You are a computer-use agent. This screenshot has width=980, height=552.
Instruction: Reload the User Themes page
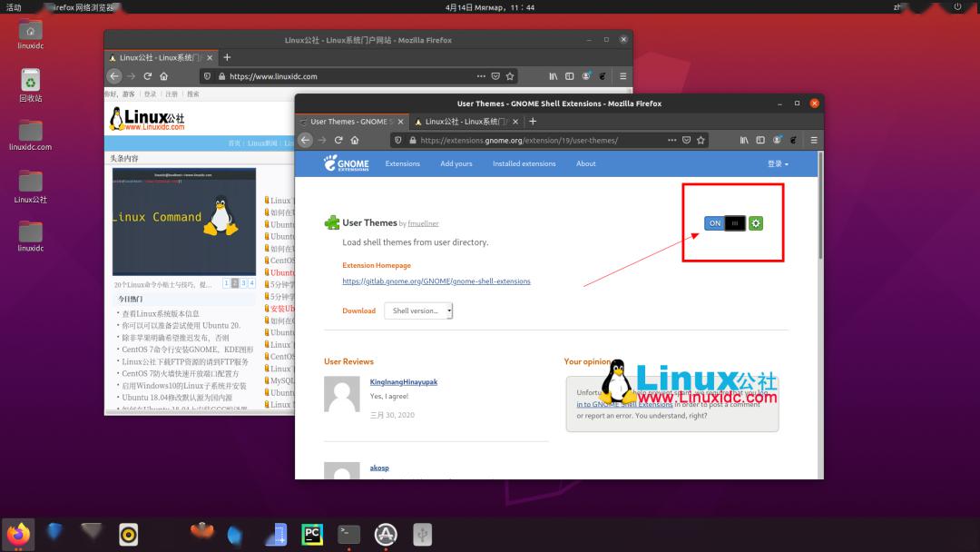(338, 140)
